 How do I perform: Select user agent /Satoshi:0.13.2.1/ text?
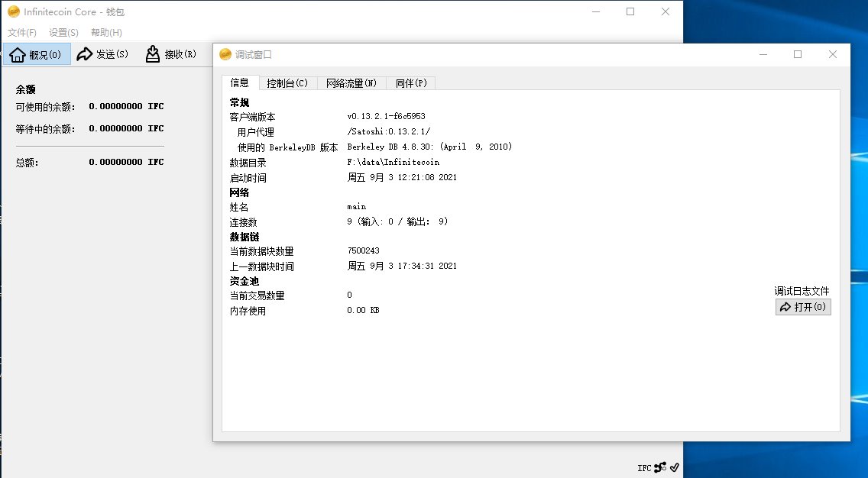coord(389,131)
